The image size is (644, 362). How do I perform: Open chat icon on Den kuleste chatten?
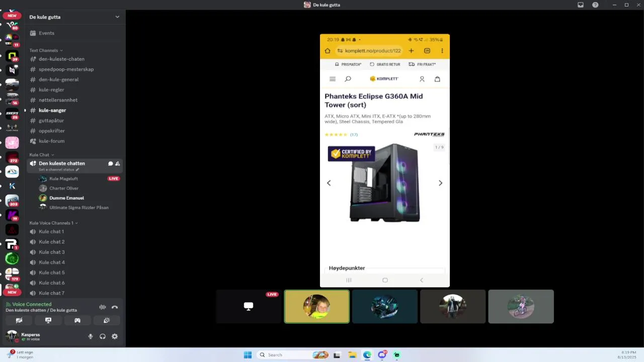coord(110,163)
